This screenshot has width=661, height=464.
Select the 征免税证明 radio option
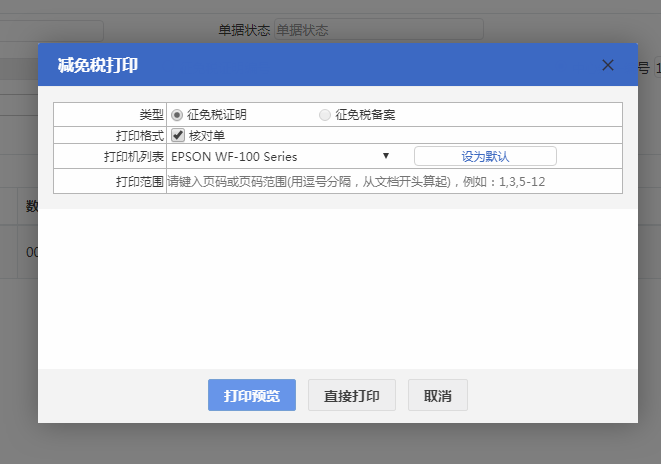point(177,115)
